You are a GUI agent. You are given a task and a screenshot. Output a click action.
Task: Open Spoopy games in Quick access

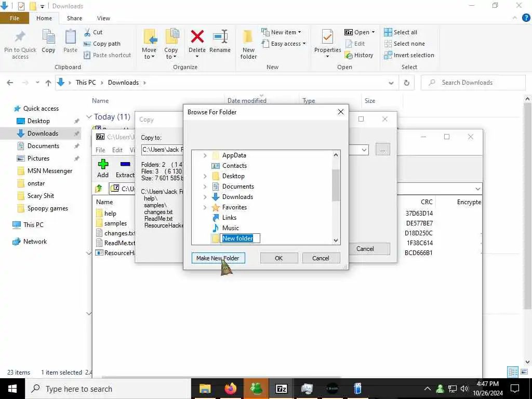[47, 208]
